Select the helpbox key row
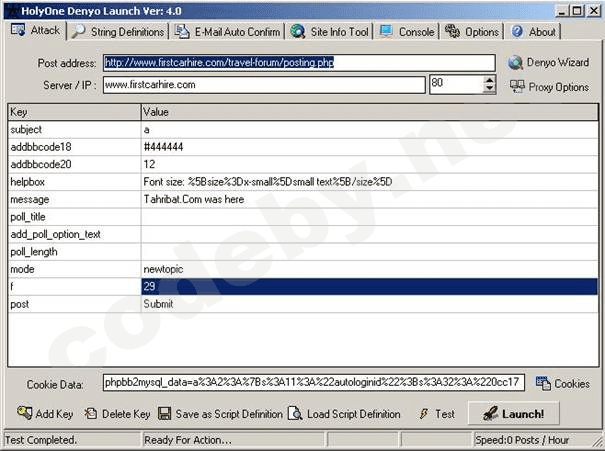The width and height of the screenshot is (605, 451). click(74, 182)
